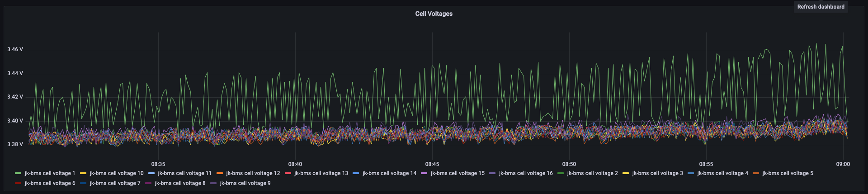Toggle jk-bms cell voltage 1 series label
The width and height of the screenshot is (868, 194).
[50, 173]
